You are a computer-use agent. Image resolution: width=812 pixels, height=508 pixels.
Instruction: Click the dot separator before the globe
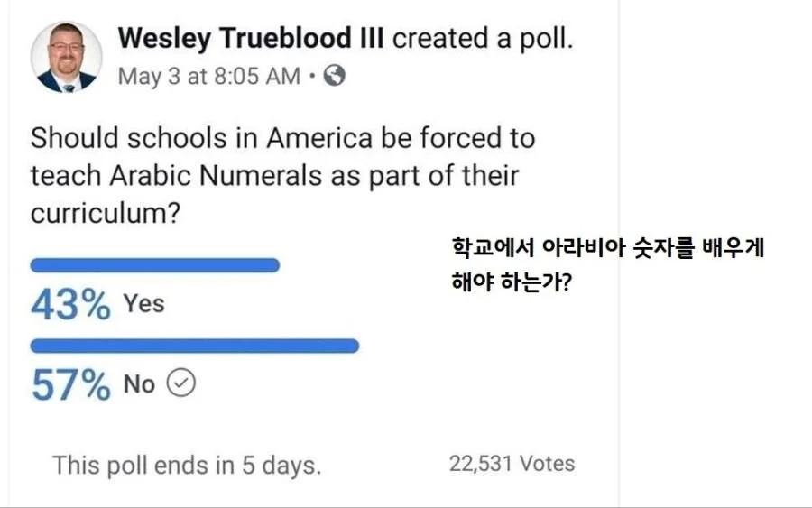312,77
